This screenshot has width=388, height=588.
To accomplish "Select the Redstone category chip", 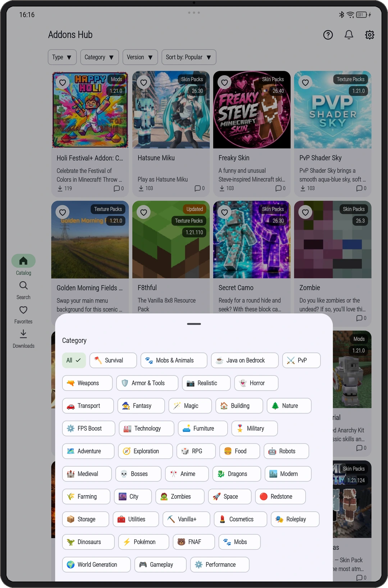I will click(280, 496).
